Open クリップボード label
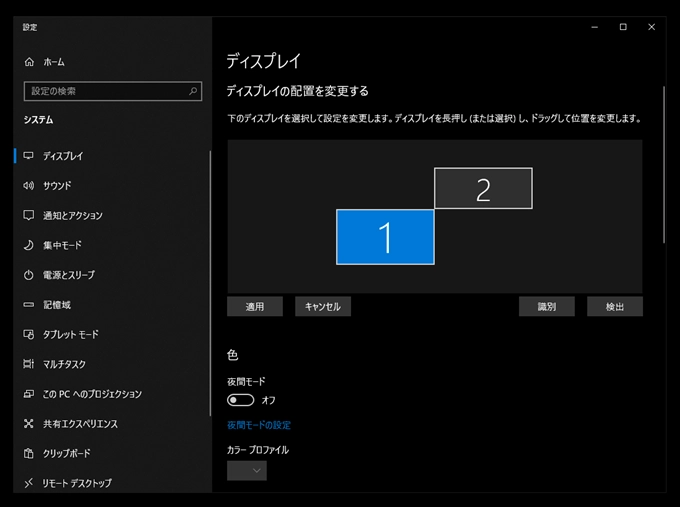Screen dimensions: 680x507 coord(66,453)
